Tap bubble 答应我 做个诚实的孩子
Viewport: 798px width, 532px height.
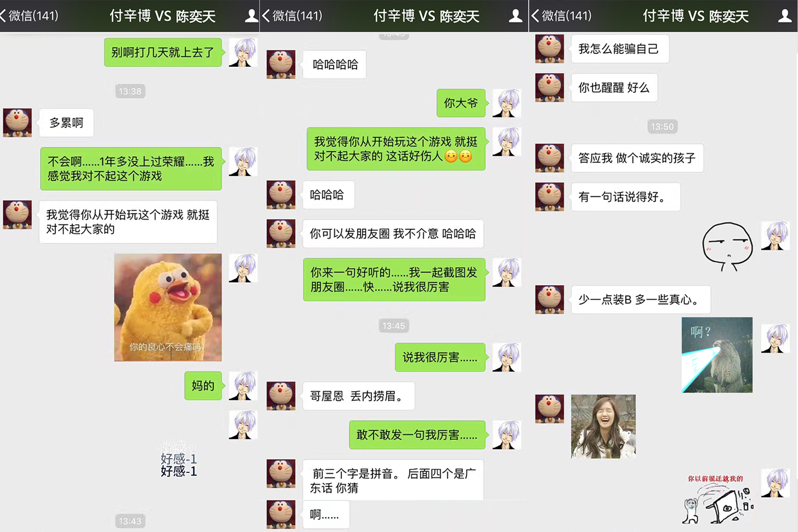pyautogui.click(x=637, y=158)
